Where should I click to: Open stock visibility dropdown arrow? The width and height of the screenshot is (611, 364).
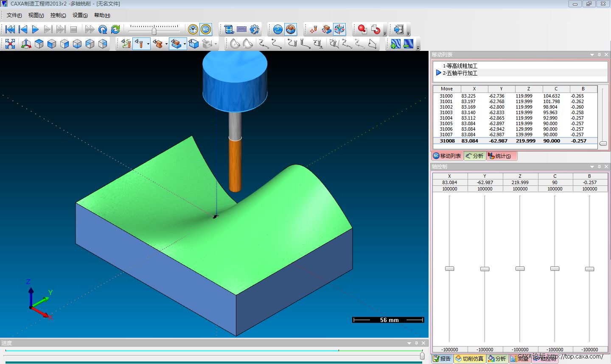click(185, 44)
